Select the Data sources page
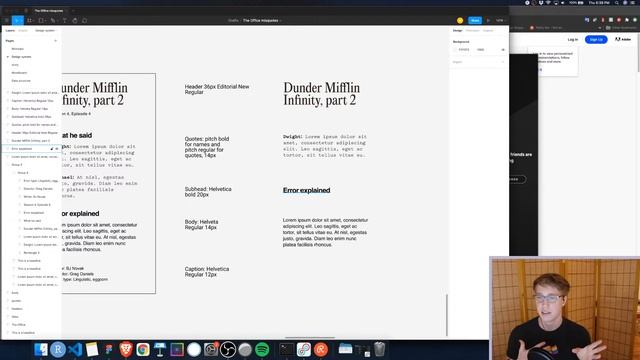 21,81
